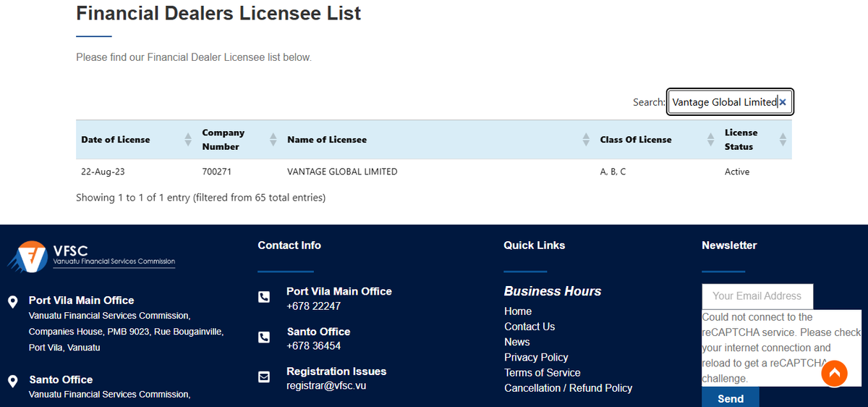Click orange scroll-to-top arrow button

[x=834, y=373]
